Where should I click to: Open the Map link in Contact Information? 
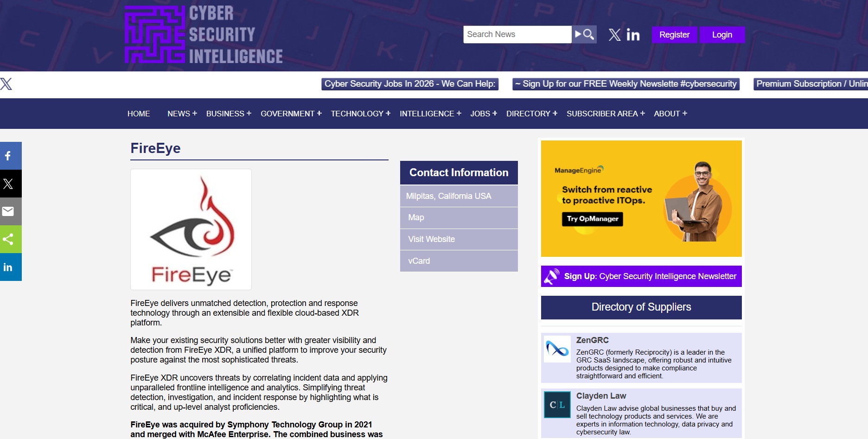(x=459, y=217)
